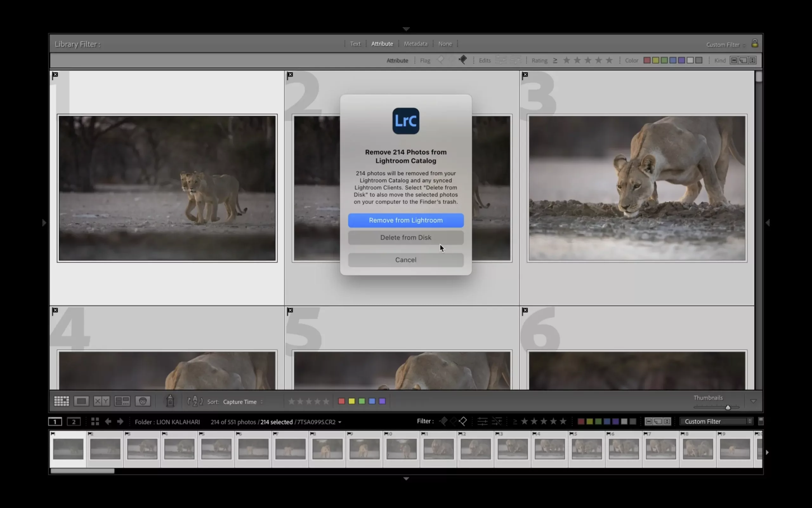Viewport: 812px width, 508px height.
Task: Click filmstrip filter rating ≥ symbol
Action: pos(515,421)
